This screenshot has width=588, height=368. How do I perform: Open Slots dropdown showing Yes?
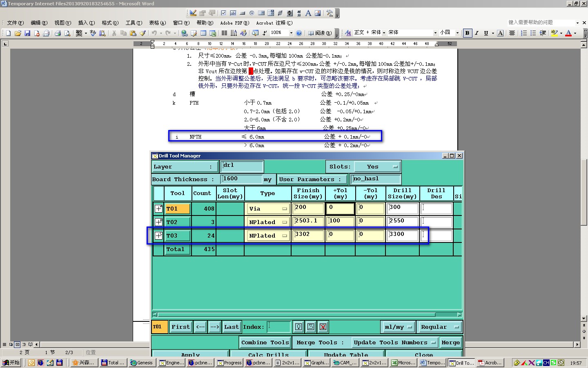coord(377,167)
